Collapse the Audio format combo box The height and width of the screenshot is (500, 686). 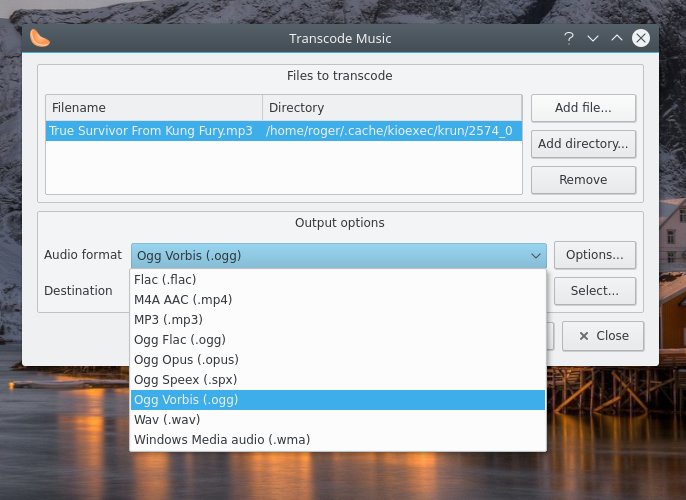(339, 255)
